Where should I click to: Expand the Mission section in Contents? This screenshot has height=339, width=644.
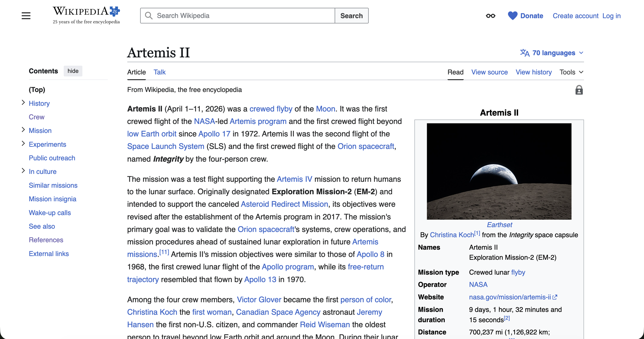tap(23, 130)
